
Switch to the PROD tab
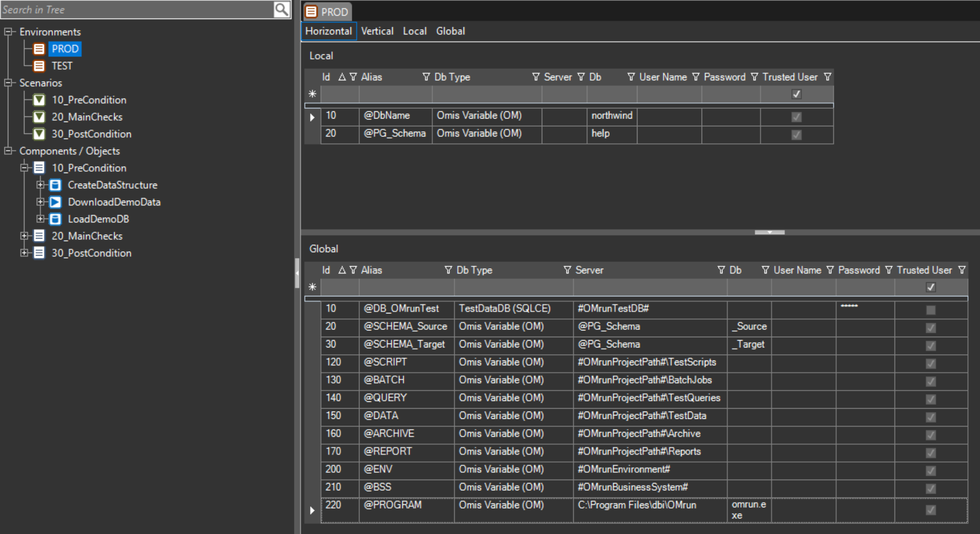328,12
